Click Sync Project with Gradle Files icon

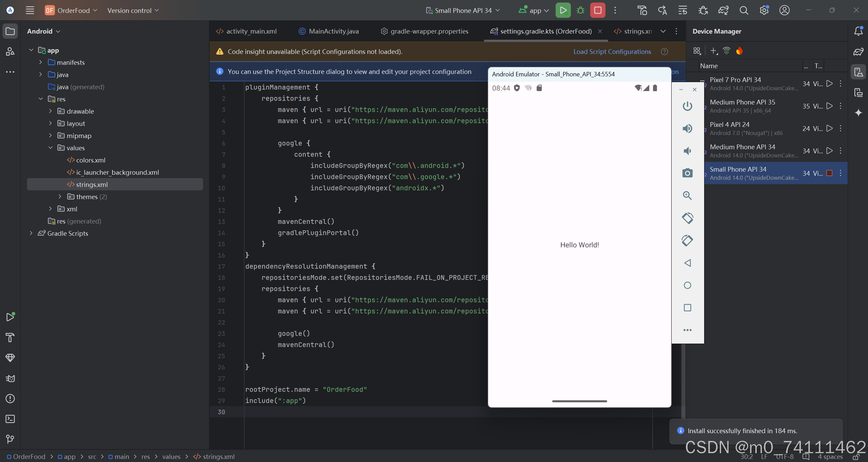723,10
